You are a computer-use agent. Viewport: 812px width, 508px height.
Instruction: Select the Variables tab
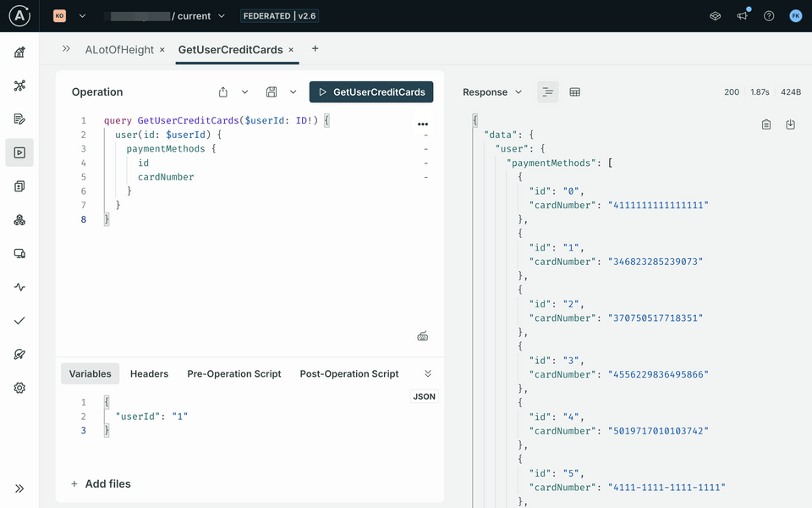click(91, 373)
